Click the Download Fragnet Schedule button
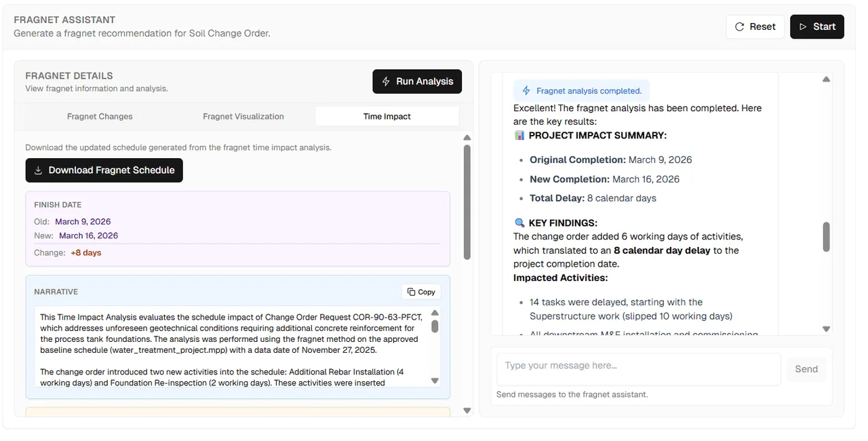This screenshot has width=868, height=441. pos(104,170)
